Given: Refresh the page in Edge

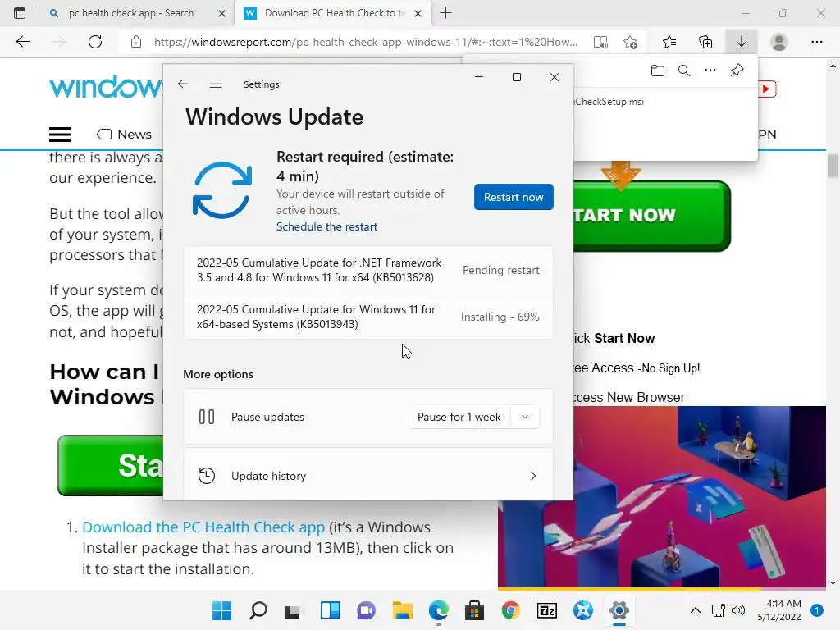Looking at the screenshot, I should [95, 42].
